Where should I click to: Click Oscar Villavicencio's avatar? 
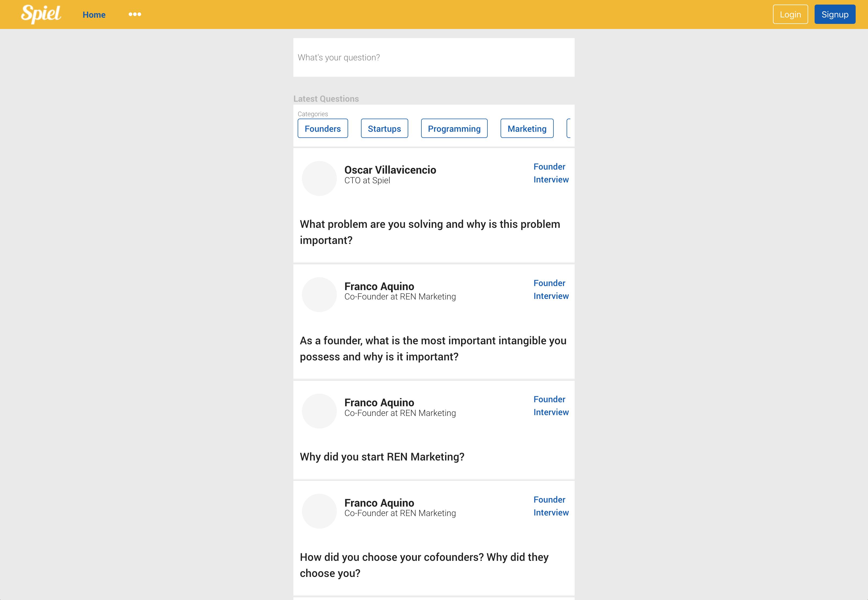[x=319, y=178]
